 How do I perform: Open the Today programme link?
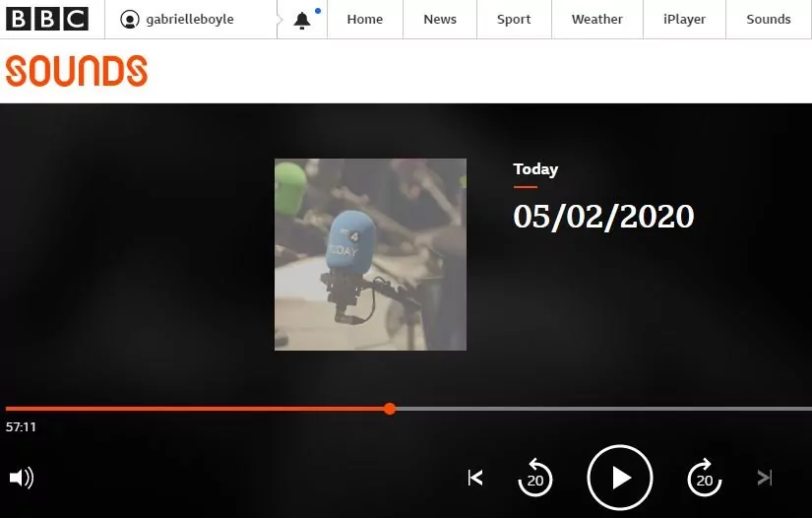pos(535,169)
